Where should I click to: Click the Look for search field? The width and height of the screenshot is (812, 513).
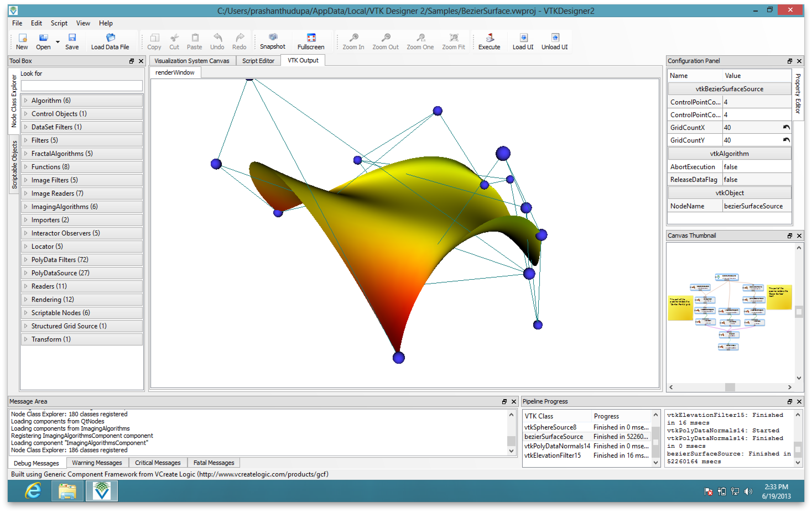[x=82, y=86]
